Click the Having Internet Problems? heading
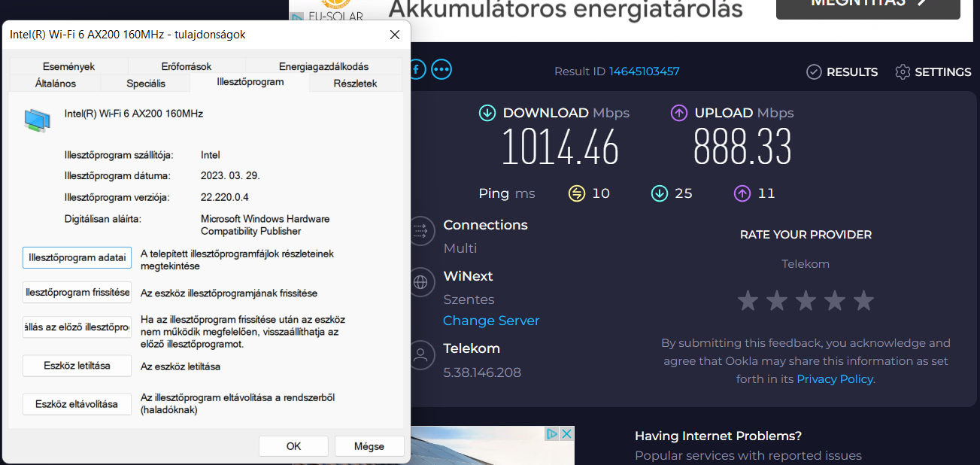This screenshot has height=465, width=980. (718, 436)
